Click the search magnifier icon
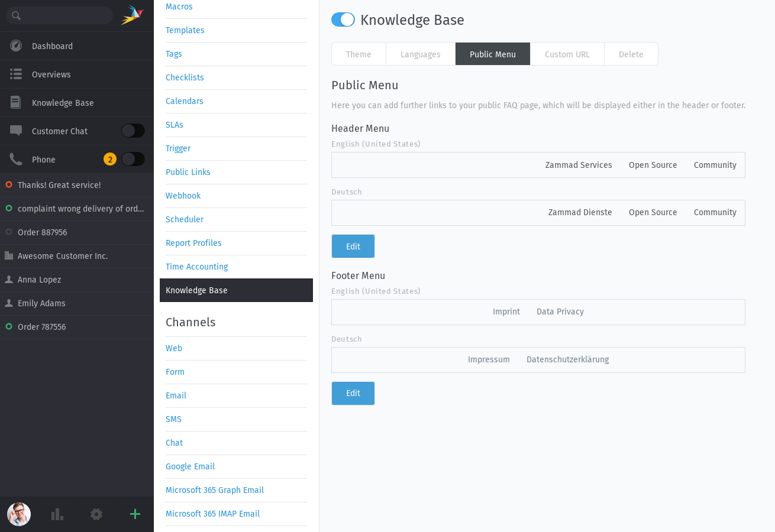This screenshot has width=775, height=532. (x=16, y=16)
